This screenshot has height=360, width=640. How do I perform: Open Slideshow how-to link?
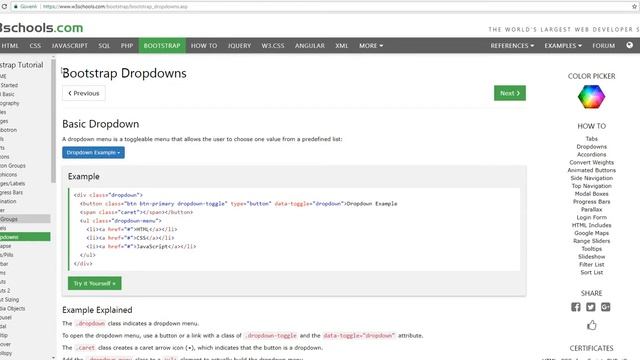click(591, 256)
